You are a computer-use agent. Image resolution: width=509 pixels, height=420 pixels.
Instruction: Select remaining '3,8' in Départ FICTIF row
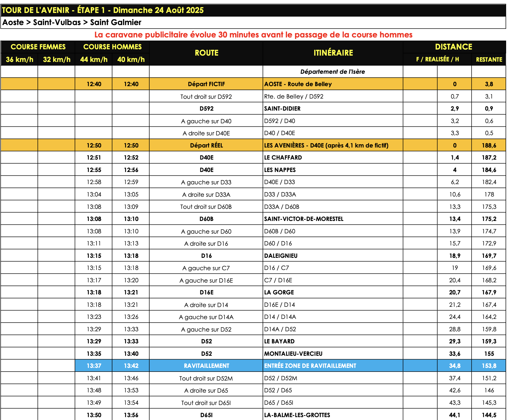coord(489,84)
